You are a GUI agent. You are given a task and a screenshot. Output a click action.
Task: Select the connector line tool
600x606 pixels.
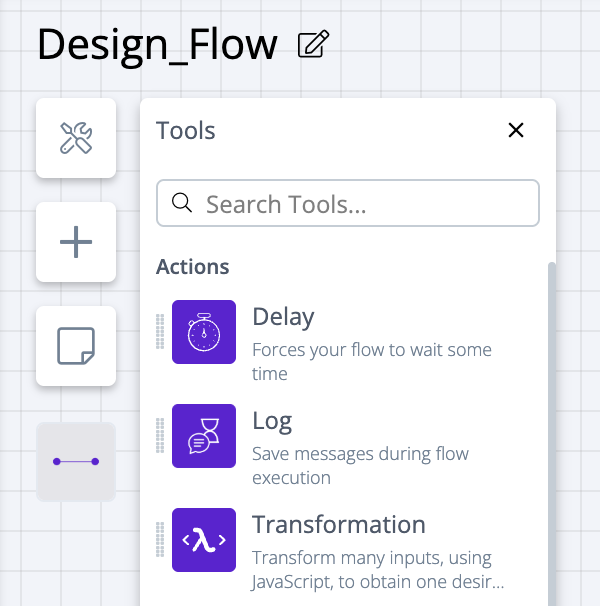76,461
